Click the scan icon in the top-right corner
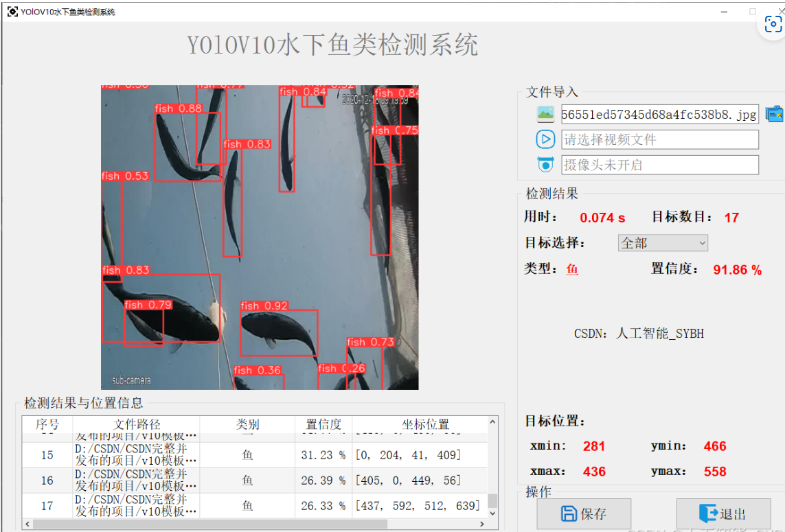The image size is (785, 532). [x=773, y=24]
